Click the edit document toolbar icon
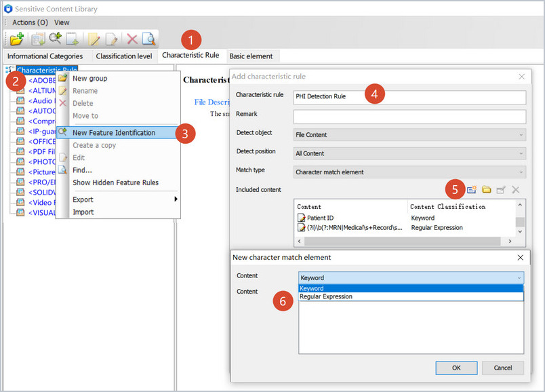Image resolution: width=545 pixels, height=392 pixels. 112,39
